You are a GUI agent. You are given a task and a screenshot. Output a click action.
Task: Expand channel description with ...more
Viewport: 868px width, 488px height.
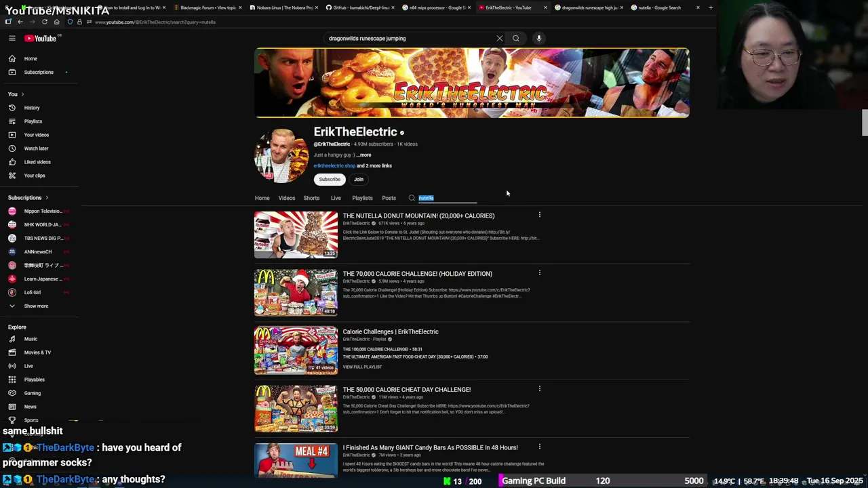(x=364, y=155)
